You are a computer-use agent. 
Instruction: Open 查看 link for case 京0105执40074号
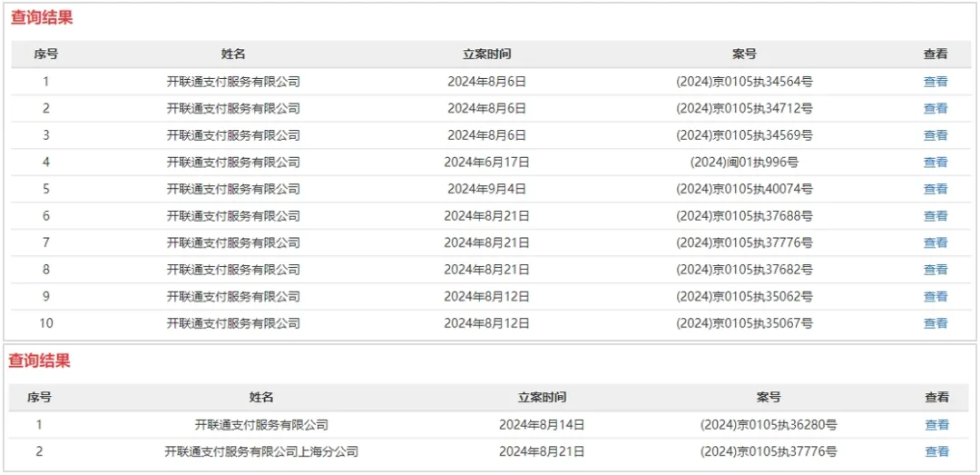click(936, 189)
